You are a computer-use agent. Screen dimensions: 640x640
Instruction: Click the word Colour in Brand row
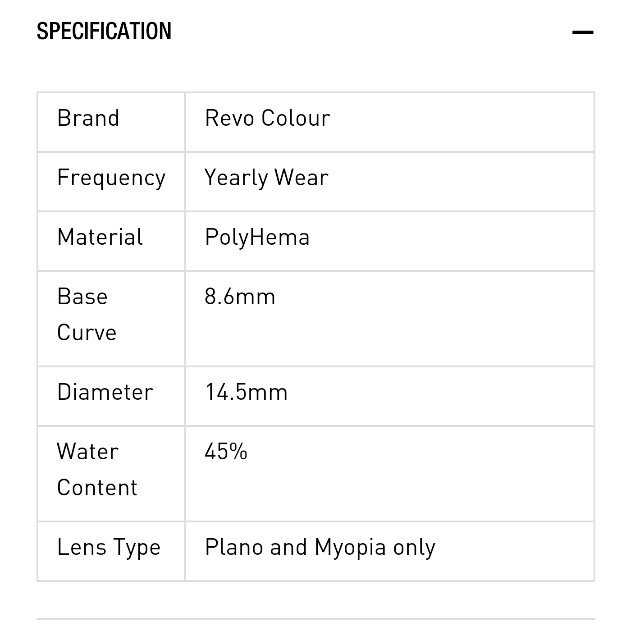tap(296, 118)
